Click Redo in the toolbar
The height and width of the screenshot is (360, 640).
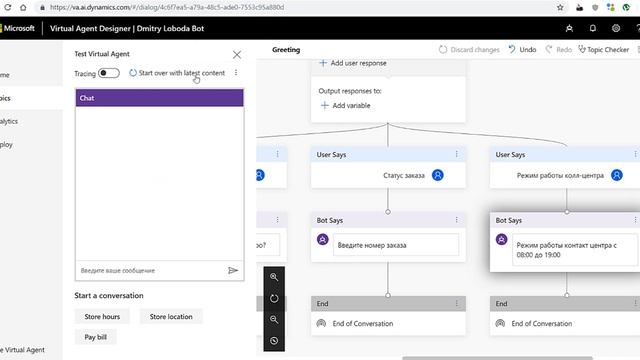click(x=559, y=50)
